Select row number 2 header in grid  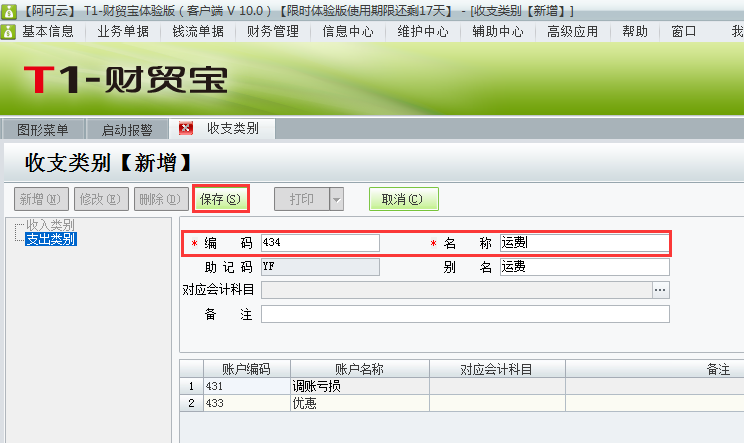191,403
